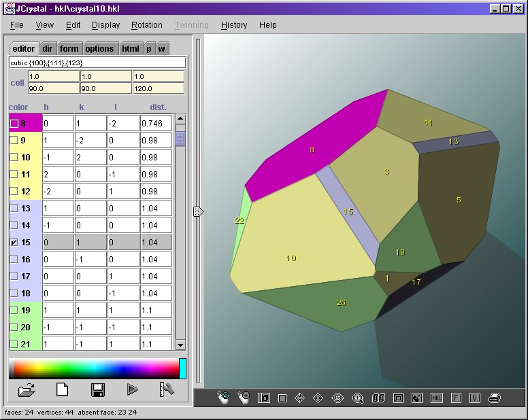Switch to the p tab
Viewport: 528px width, 420px height.
pos(149,49)
